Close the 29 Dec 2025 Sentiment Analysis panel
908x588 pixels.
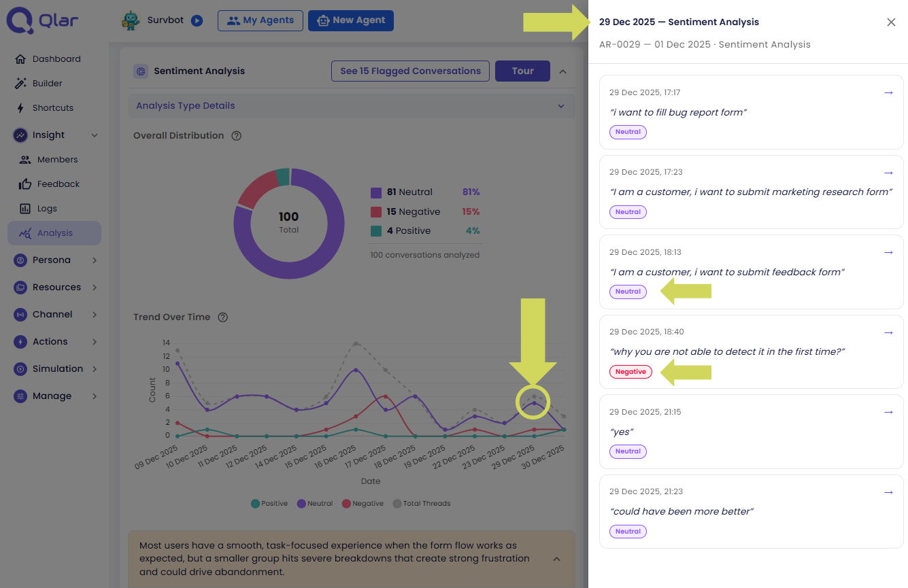click(x=891, y=22)
